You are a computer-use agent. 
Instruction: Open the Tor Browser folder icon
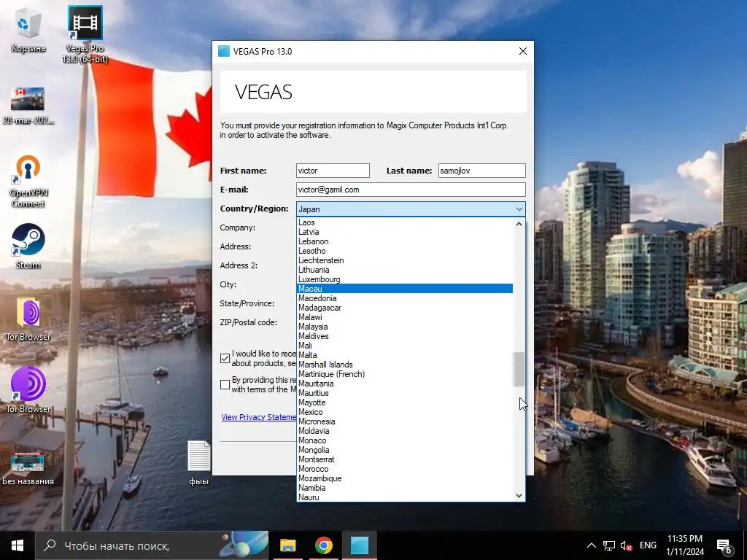[x=28, y=319]
